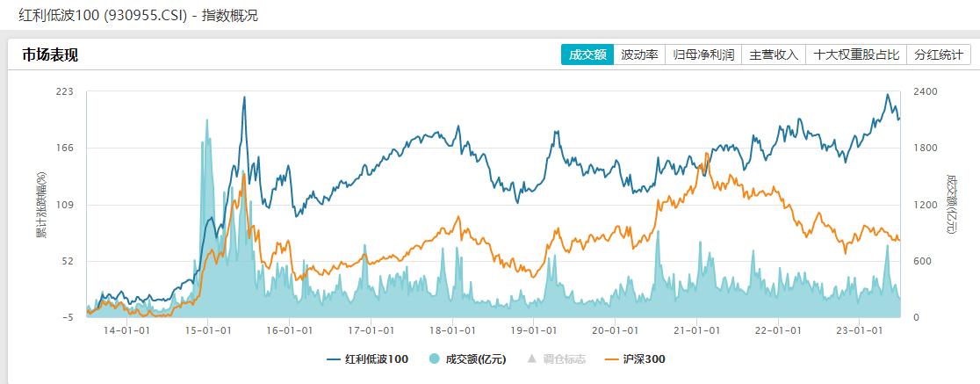Click the 223 value on the left axis
Screen dimensions: 980x384
[64, 91]
